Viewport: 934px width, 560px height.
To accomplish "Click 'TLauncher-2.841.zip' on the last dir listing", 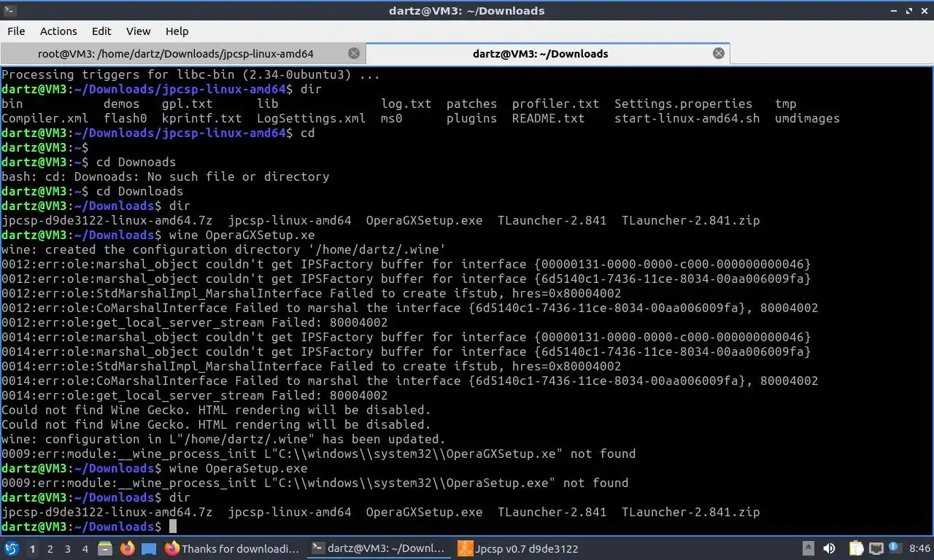I will click(x=690, y=512).
